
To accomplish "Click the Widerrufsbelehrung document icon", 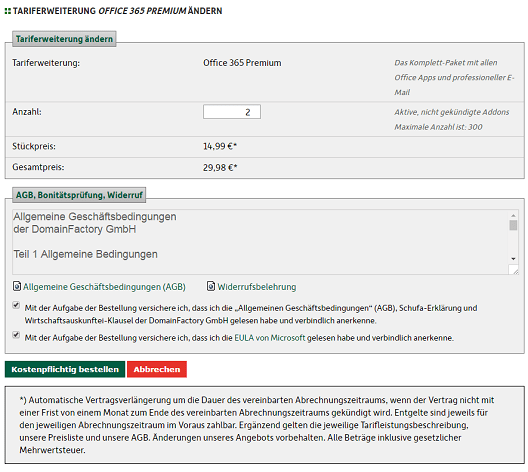I will coord(211,286).
